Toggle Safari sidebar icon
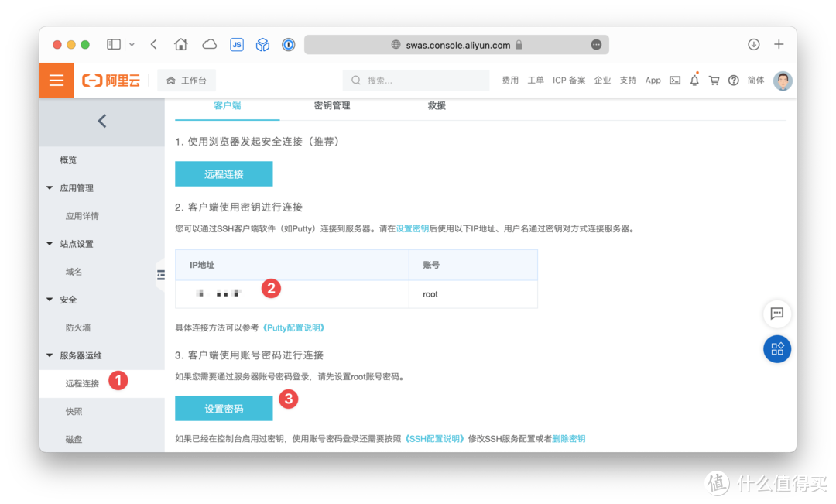The width and height of the screenshot is (836, 504). (x=114, y=44)
